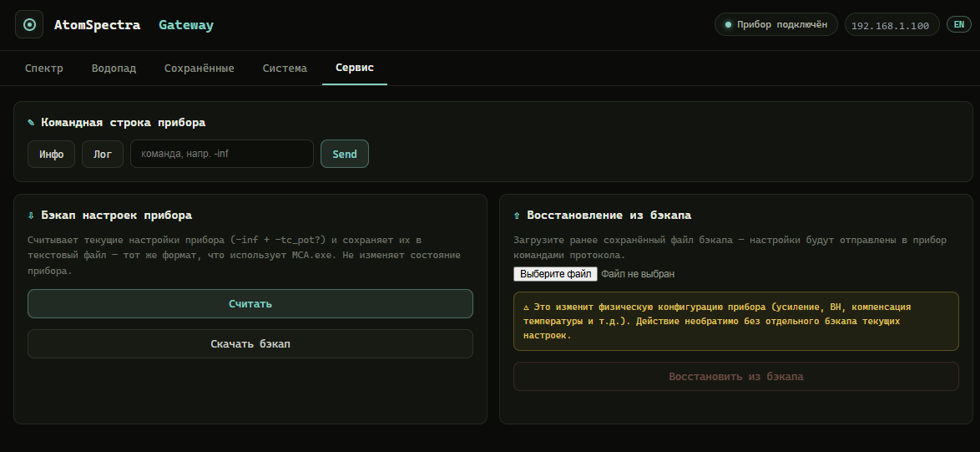Send the command with Send button
The image size is (980, 452).
click(x=345, y=154)
